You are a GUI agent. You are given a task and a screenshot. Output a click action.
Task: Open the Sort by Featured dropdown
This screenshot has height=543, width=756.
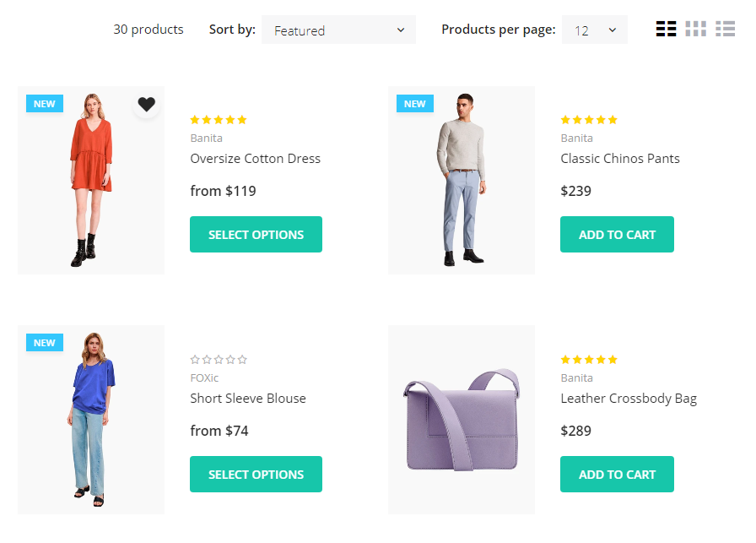[338, 30]
